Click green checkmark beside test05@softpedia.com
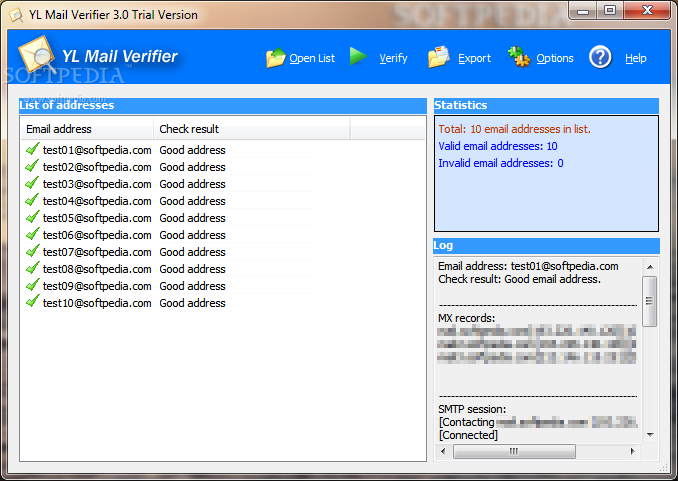This screenshot has width=678, height=481. [32, 217]
